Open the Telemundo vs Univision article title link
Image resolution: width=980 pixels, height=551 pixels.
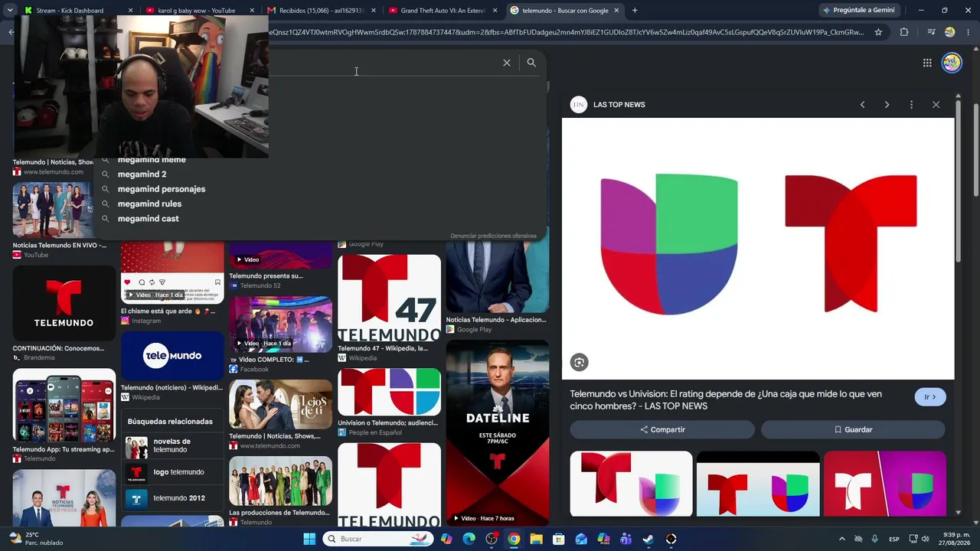726,400
